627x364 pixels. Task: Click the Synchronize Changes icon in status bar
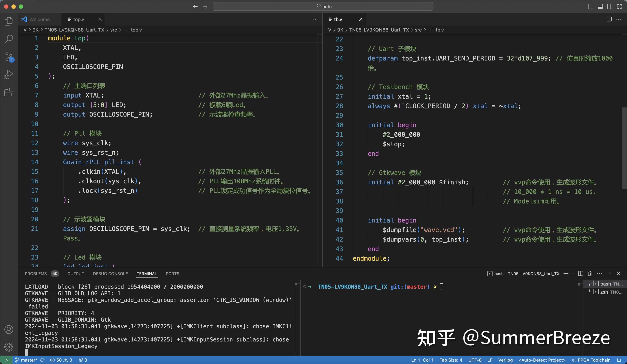point(42,360)
